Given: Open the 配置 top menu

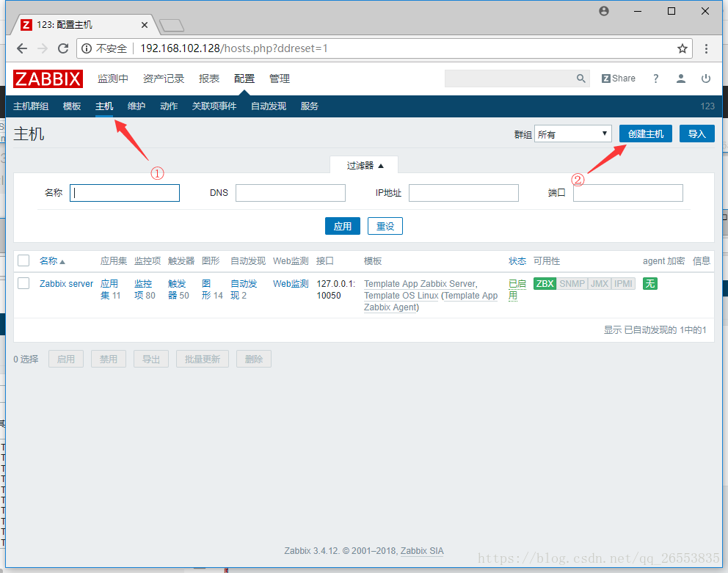Looking at the screenshot, I should 244,79.
